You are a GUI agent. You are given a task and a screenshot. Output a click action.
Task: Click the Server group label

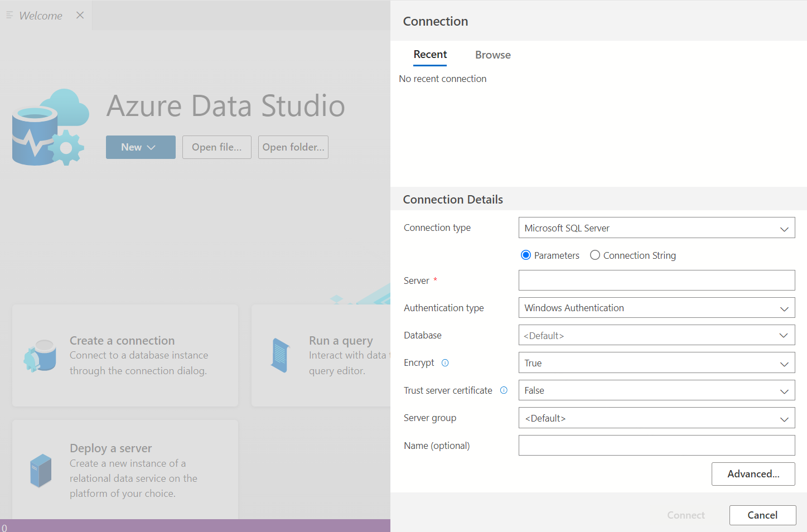430,418
